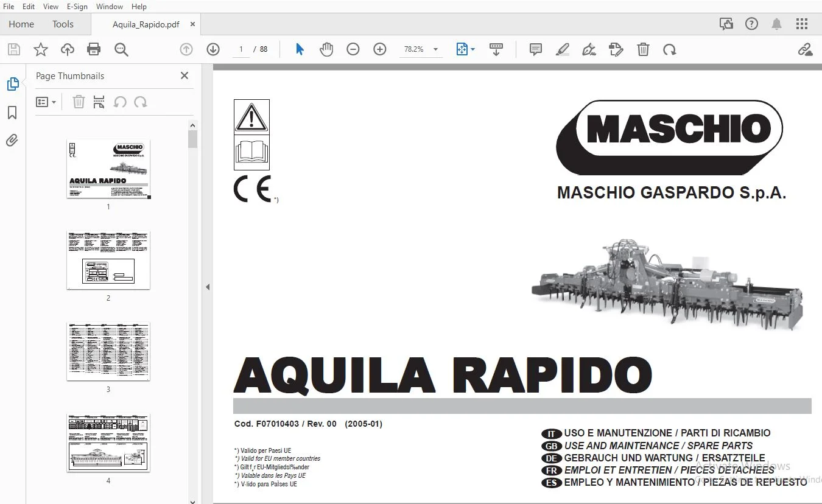Bookmark the file with the star icon
822x504 pixels.
click(x=40, y=49)
